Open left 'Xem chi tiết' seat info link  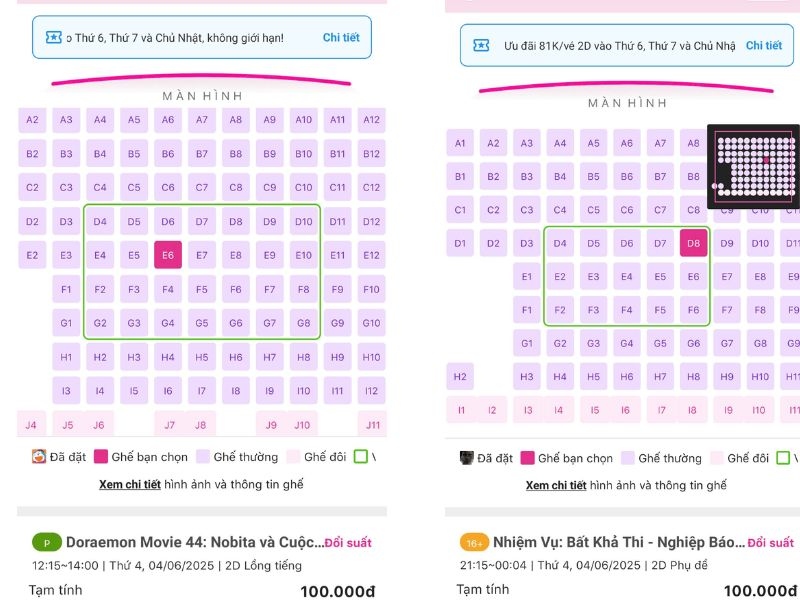tap(130, 484)
